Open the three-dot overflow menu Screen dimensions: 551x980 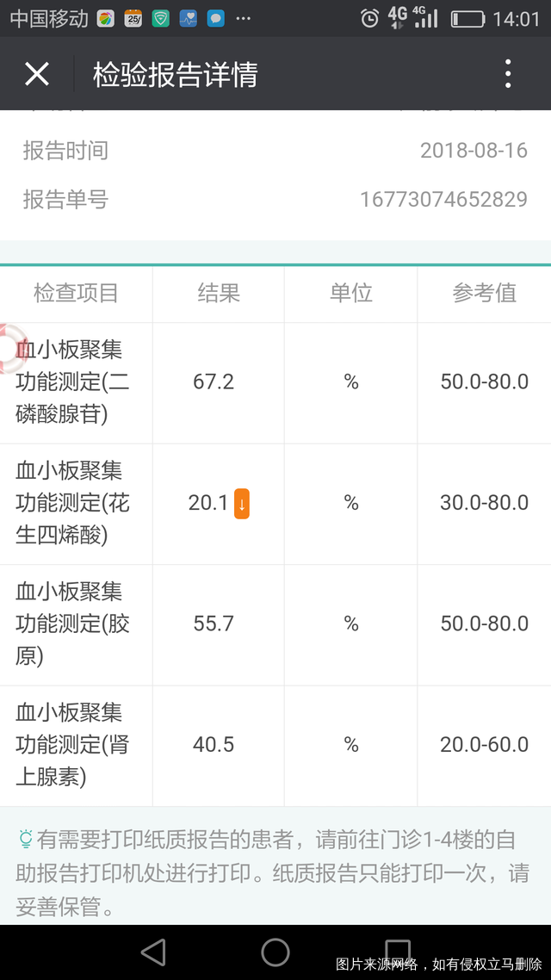[508, 74]
